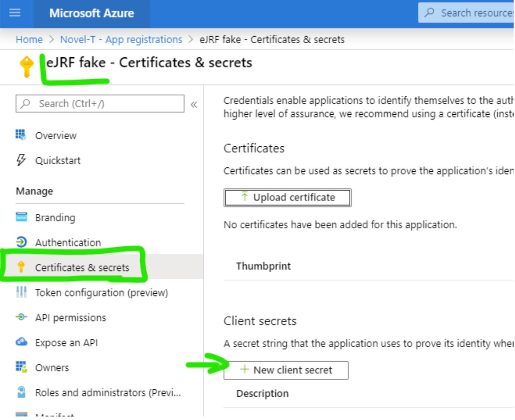Click the Description column header

(263, 394)
